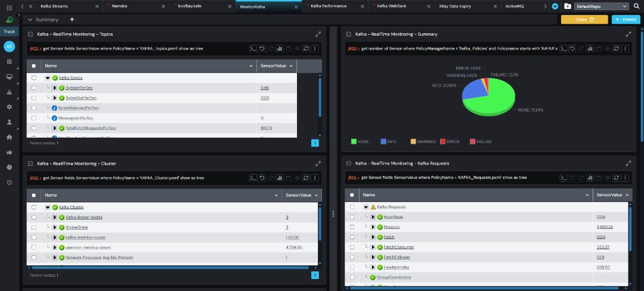644x291 pixels.
Task: Collapse the Kafka Cluster tree node
Action: pos(48,208)
